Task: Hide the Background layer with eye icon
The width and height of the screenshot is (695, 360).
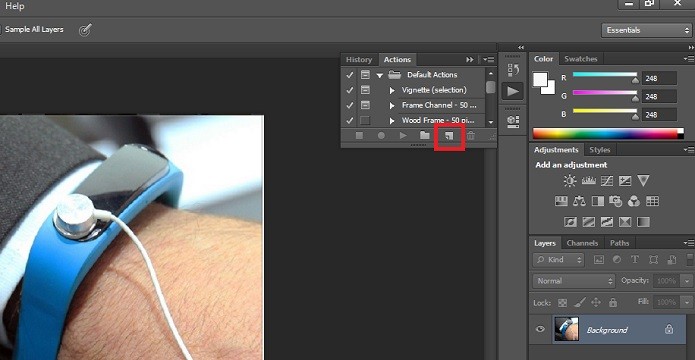Action: click(x=540, y=329)
